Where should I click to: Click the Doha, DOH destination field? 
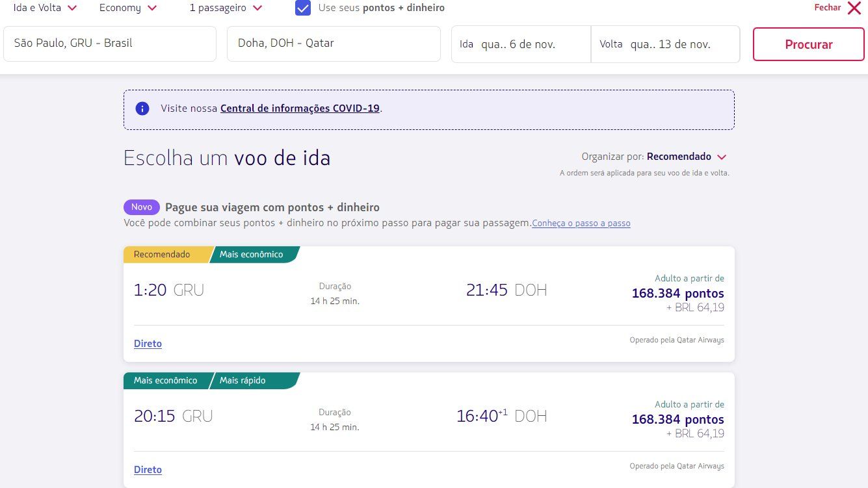coord(334,44)
